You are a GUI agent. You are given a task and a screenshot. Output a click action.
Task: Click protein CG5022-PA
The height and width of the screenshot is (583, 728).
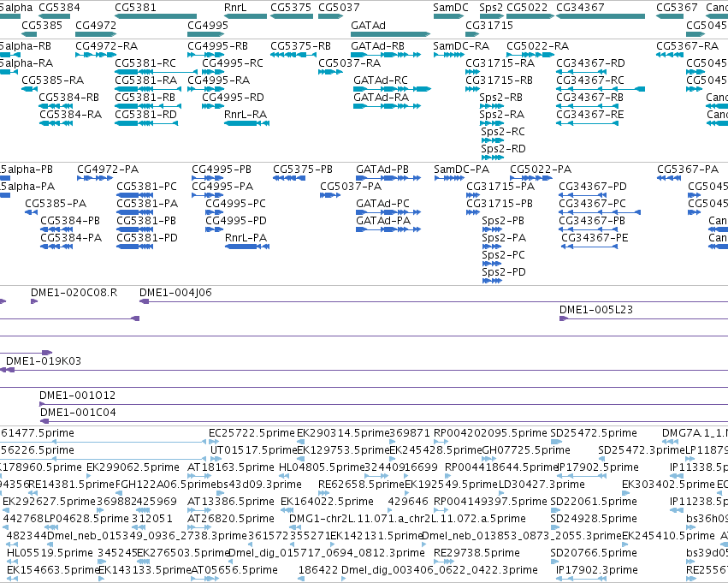click(541, 170)
